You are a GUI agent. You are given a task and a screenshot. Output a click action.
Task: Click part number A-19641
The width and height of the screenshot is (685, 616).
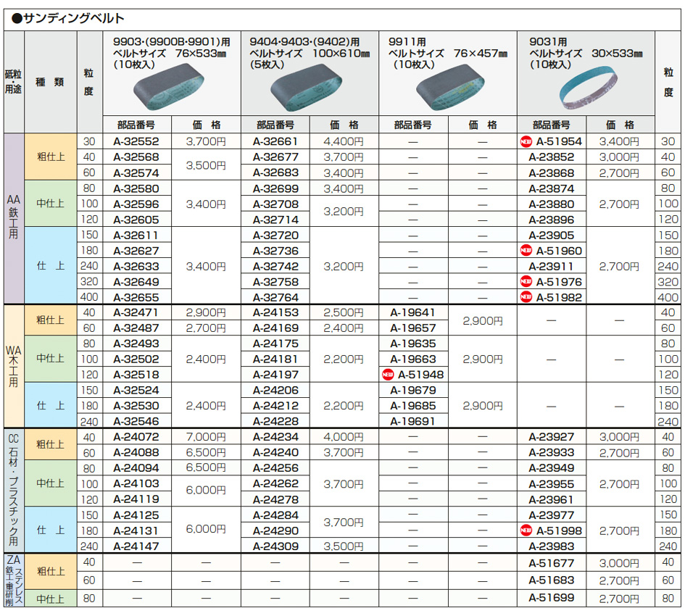tap(413, 313)
